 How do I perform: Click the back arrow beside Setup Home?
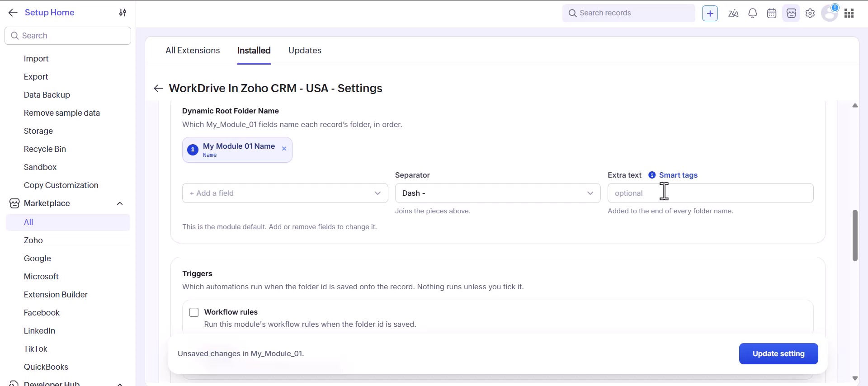pyautogui.click(x=13, y=13)
